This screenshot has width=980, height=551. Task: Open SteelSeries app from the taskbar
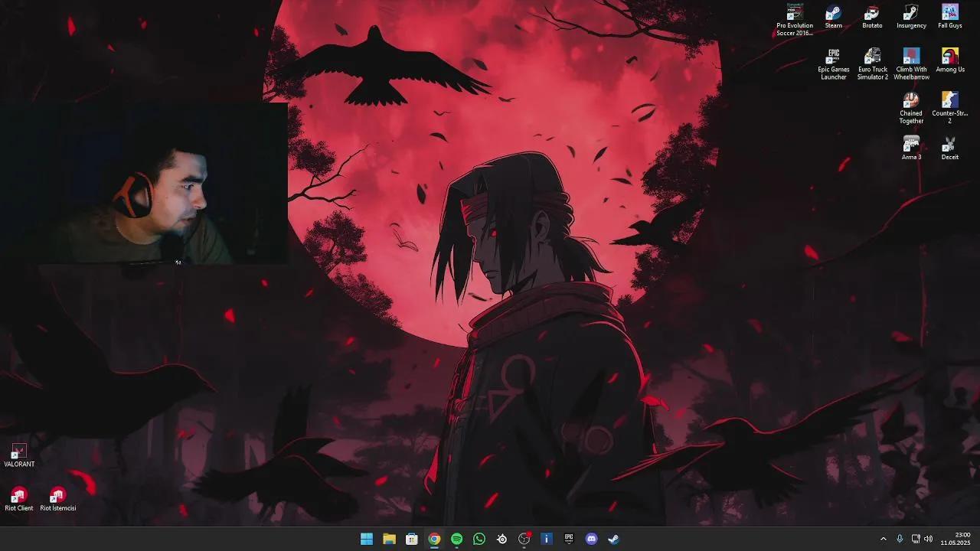point(501,539)
